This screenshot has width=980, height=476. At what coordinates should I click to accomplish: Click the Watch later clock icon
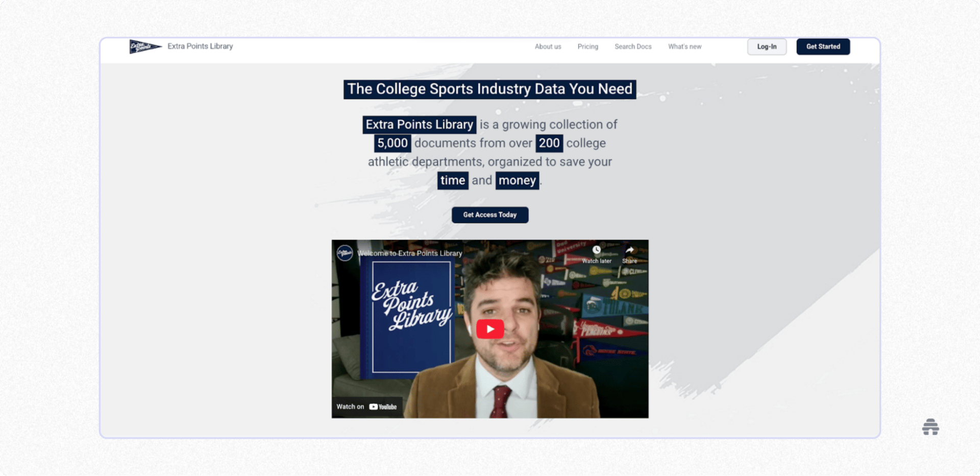point(596,250)
